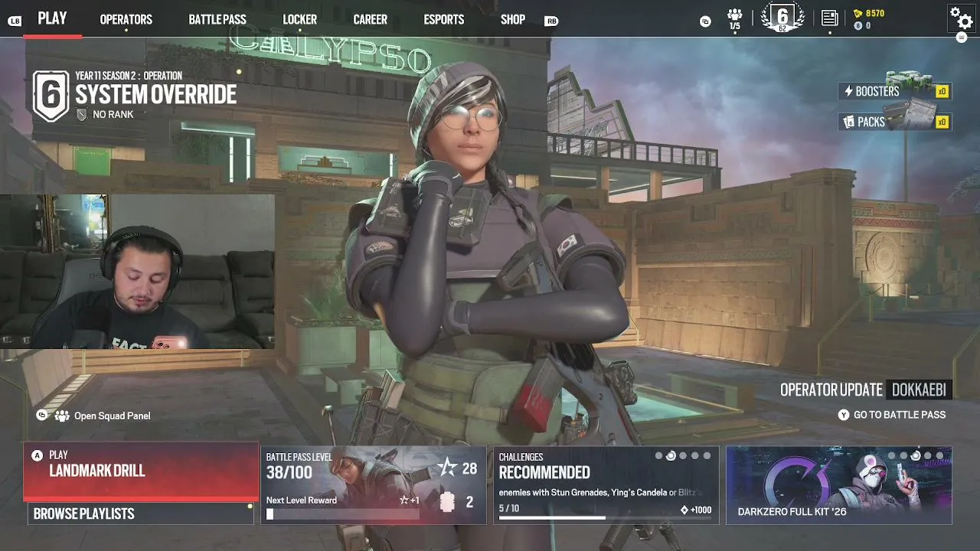This screenshot has width=980, height=551.
Task: Open the DarkZero Full Kit '26 promo
Action: point(839,485)
